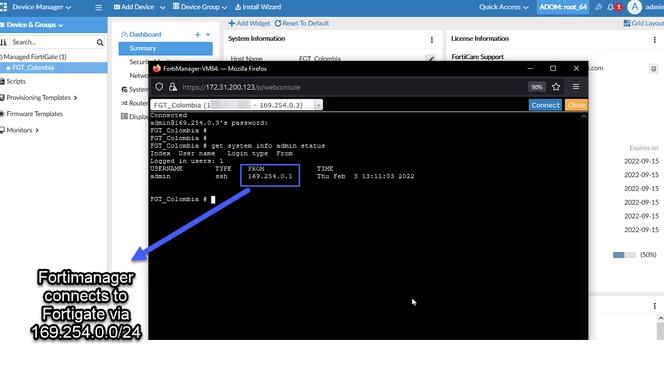Add a dashboard with the plus icon
The width and height of the screenshot is (664, 365).
point(198,35)
